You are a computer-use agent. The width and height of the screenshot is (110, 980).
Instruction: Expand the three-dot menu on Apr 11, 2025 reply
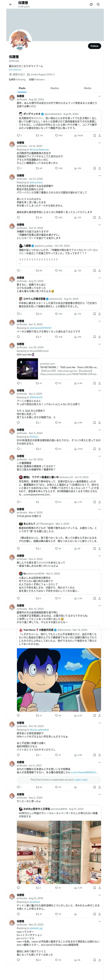coord(99,321)
